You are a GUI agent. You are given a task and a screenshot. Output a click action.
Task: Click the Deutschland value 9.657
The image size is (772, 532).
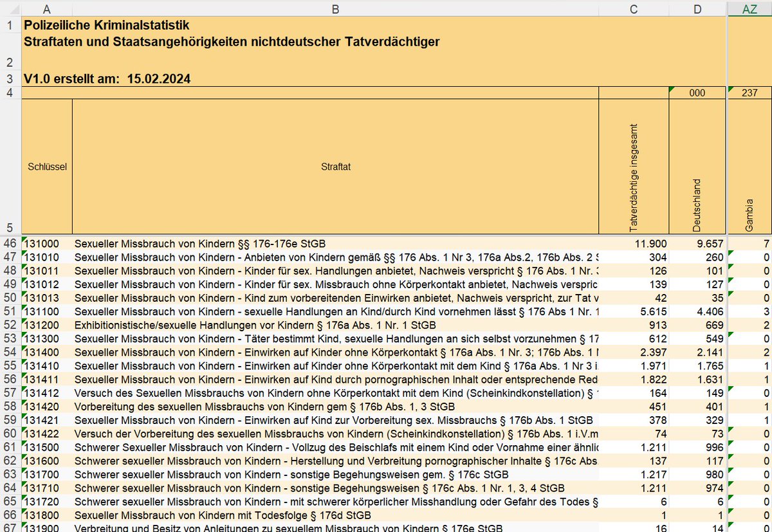(697, 244)
